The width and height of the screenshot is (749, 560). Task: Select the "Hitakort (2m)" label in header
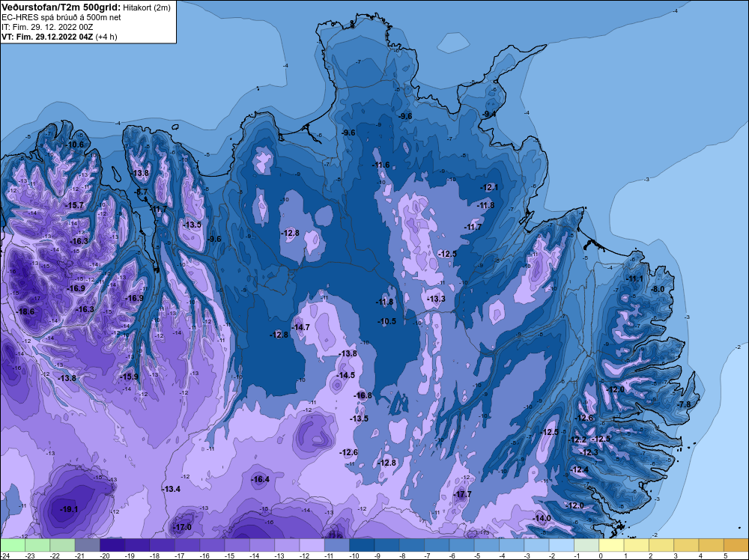click(x=146, y=7)
